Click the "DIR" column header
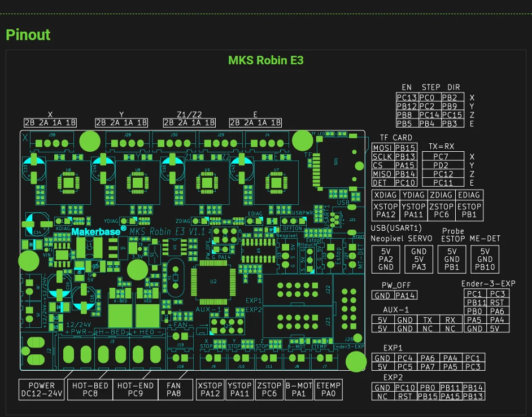 453,87
